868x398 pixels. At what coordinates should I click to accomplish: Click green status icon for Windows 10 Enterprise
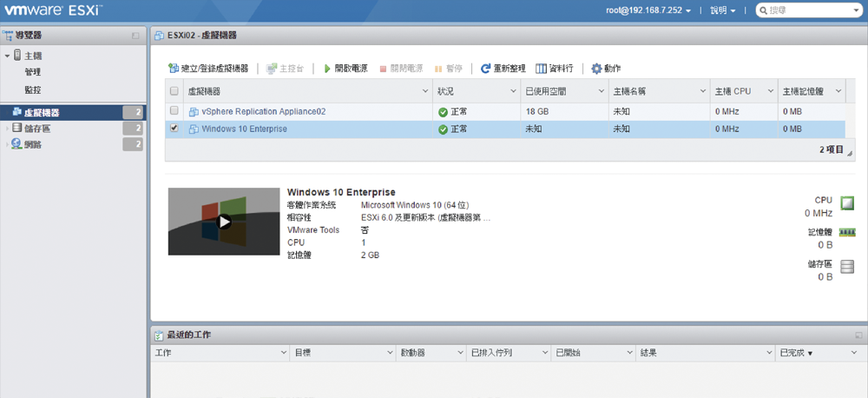click(443, 129)
